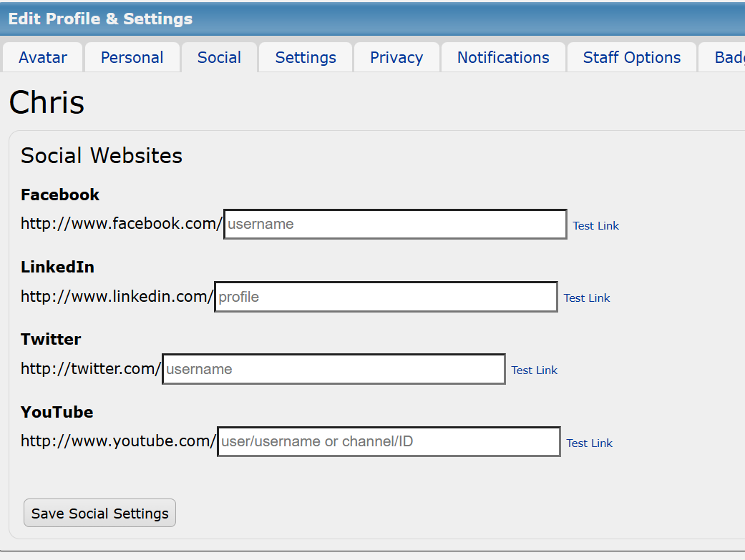Test the Twitter link
745x560 pixels.
[x=534, y=370]
